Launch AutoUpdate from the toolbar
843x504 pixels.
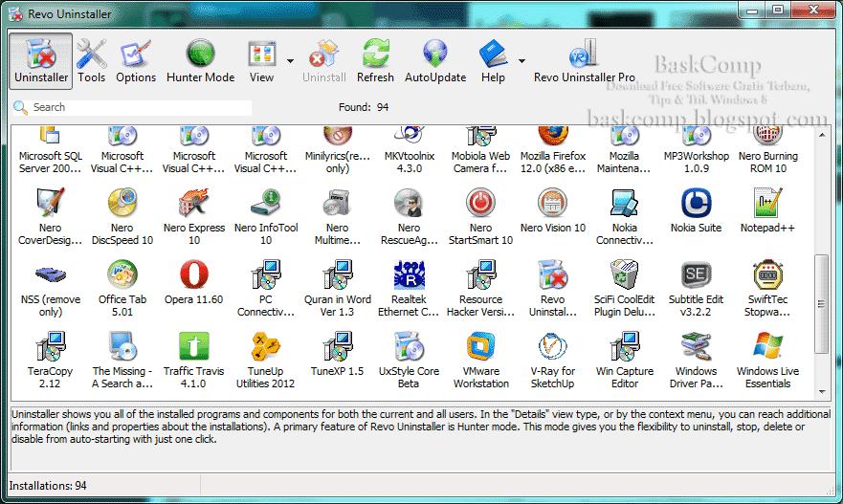pyautogui.click(x=435, y=60)
